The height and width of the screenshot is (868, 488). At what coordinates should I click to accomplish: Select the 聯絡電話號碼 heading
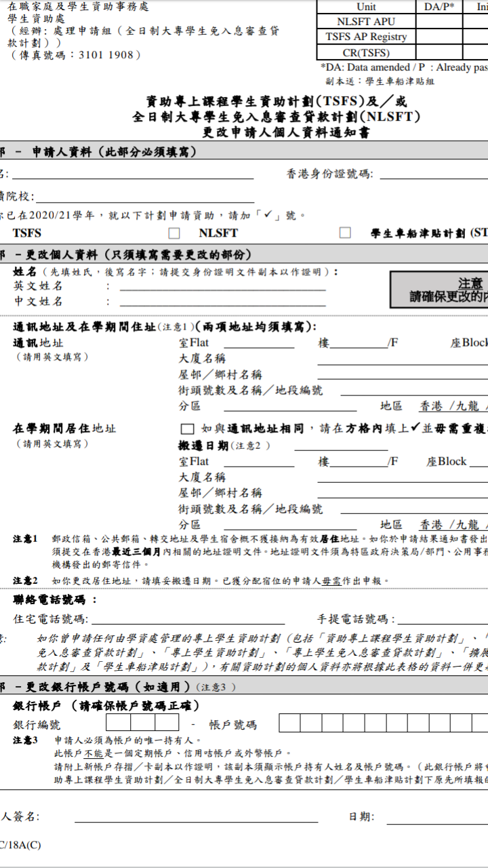(56, 599)
